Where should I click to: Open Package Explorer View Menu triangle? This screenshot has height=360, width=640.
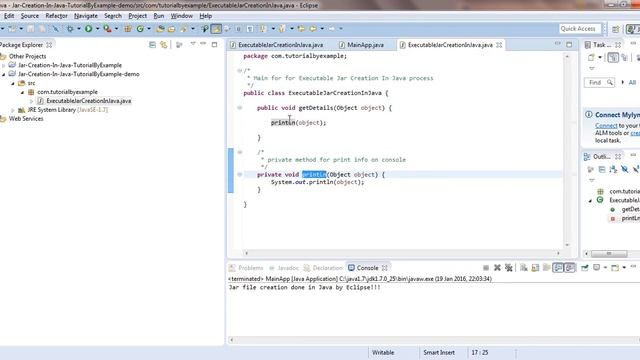[x=193, y=44]
